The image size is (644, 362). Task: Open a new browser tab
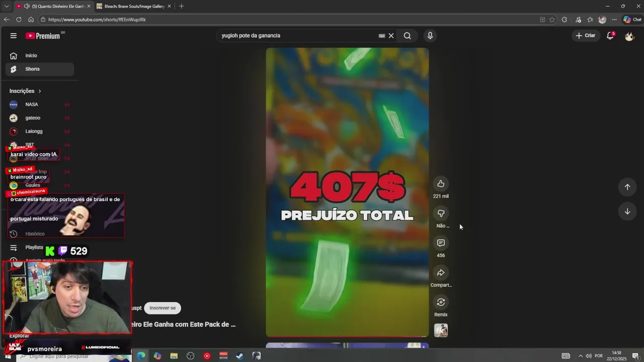coord(181,6)
